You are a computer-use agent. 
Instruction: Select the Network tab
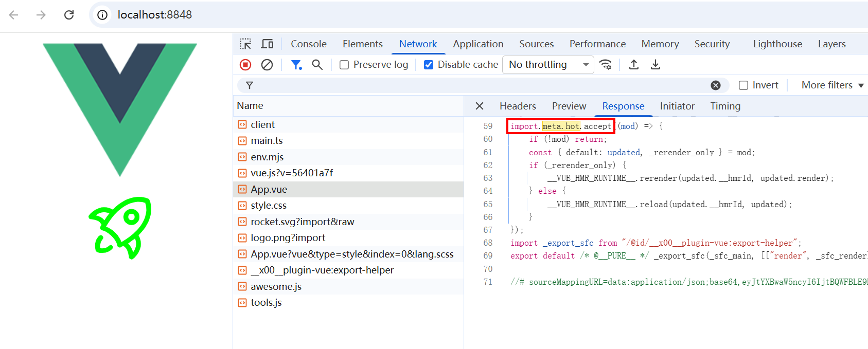[x=418, y=44]
